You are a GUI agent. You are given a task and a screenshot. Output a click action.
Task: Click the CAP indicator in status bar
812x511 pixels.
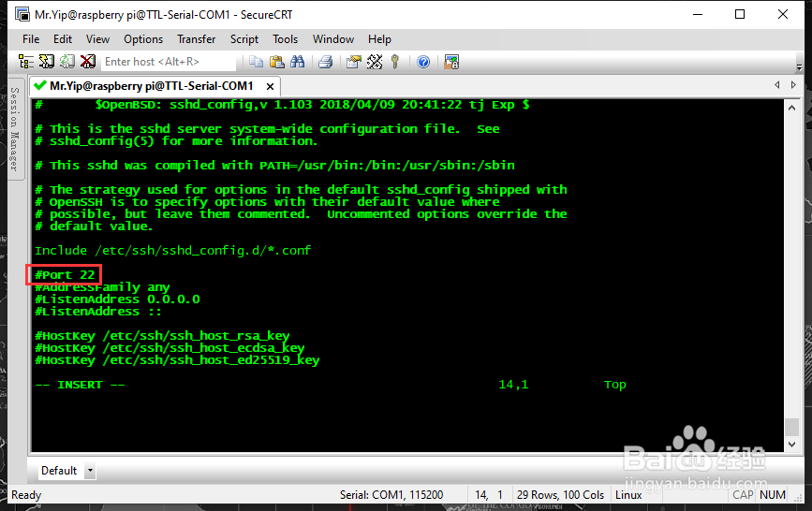[x=743, y=495]
